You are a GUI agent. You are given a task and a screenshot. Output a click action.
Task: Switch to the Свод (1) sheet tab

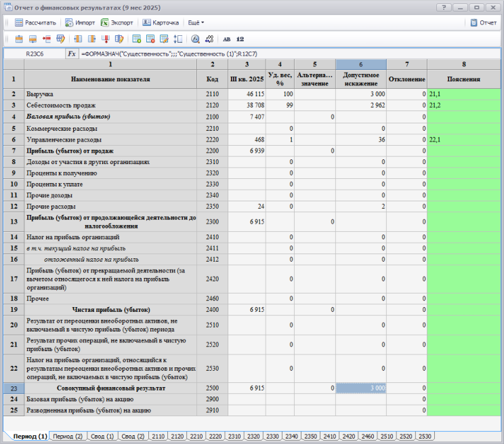(x=101, y=436)
